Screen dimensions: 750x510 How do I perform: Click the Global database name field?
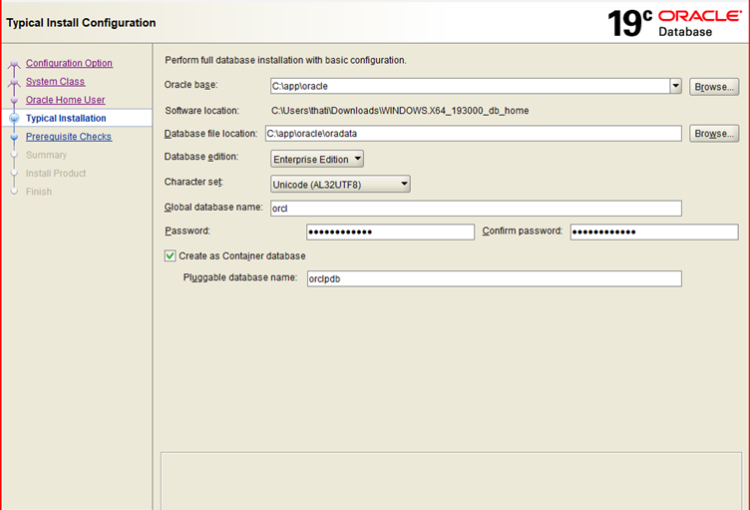pyautogui.click(x=474, y=208)
